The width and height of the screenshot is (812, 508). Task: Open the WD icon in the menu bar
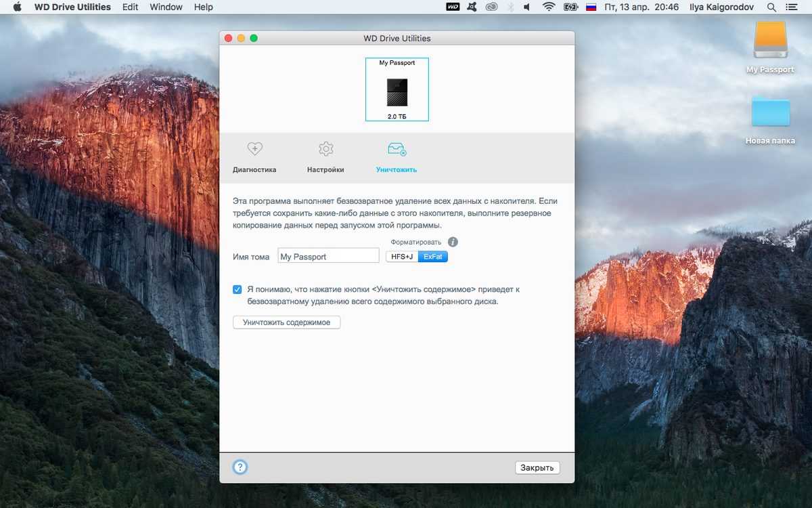[x=453, y=7]
